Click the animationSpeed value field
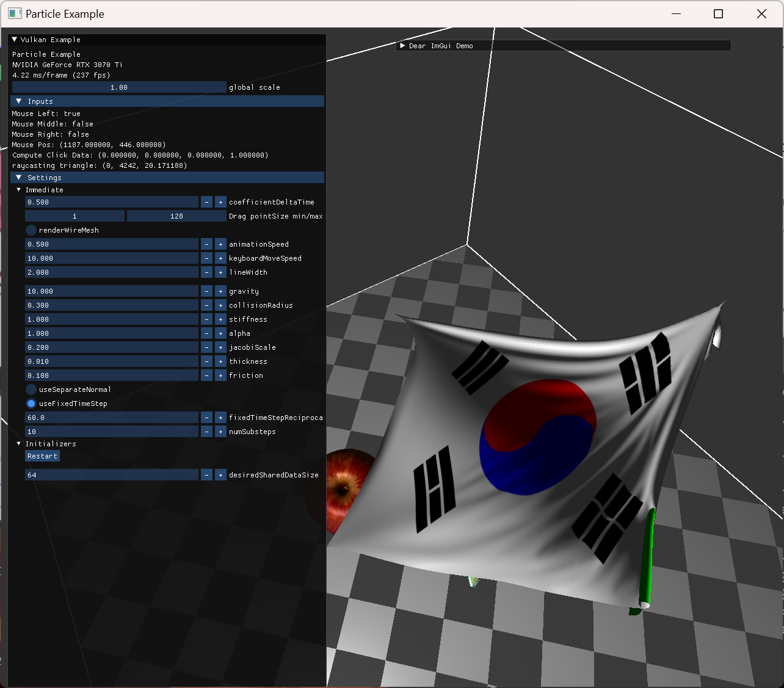Viewport: 784px width, 688px height. click(112, 244)
